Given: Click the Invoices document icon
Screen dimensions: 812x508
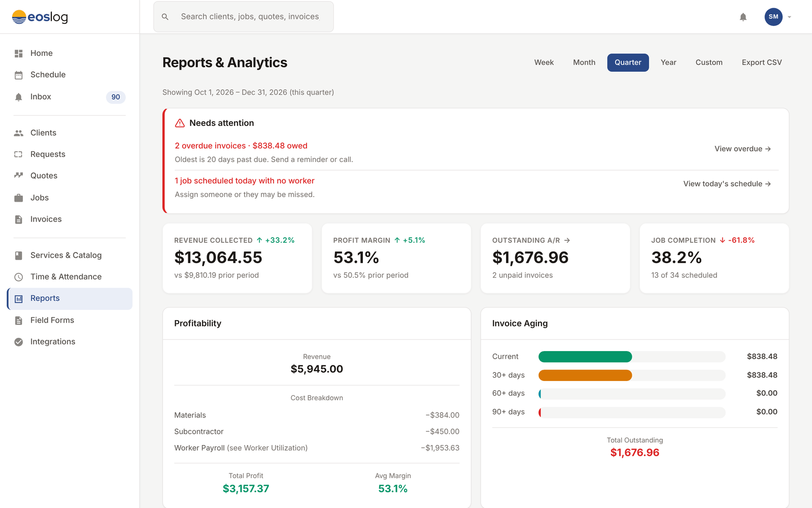Looking at the screenshot, I should tap(19, 219).
